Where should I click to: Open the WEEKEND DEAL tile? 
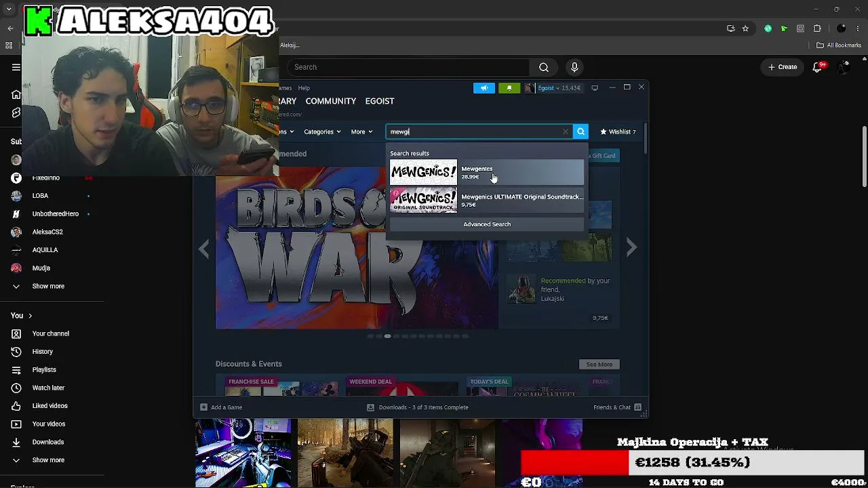(402, 386)
